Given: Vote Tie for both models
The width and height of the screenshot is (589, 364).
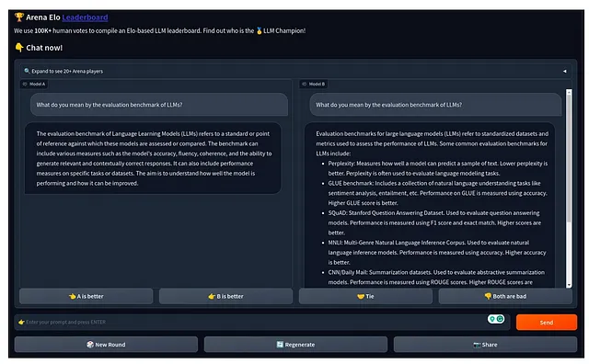Looking at the screenshot, I should pyautogui.click(x=365, y=296).
